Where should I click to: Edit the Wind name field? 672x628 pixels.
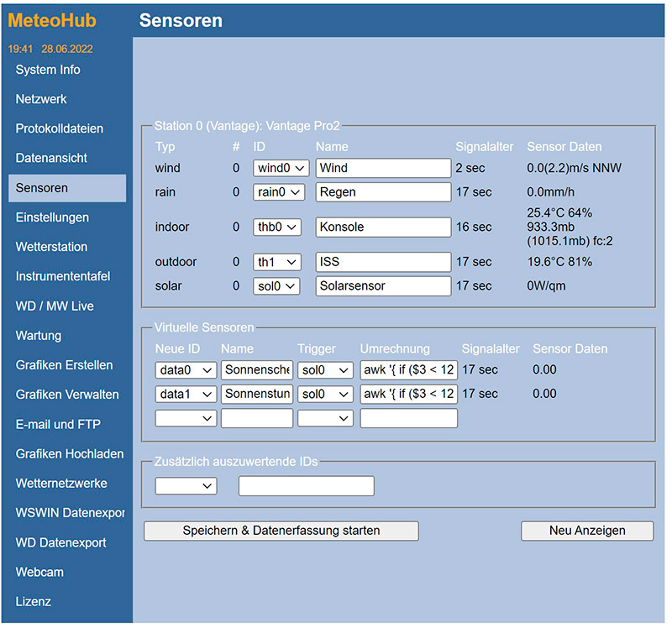[383, 169]
